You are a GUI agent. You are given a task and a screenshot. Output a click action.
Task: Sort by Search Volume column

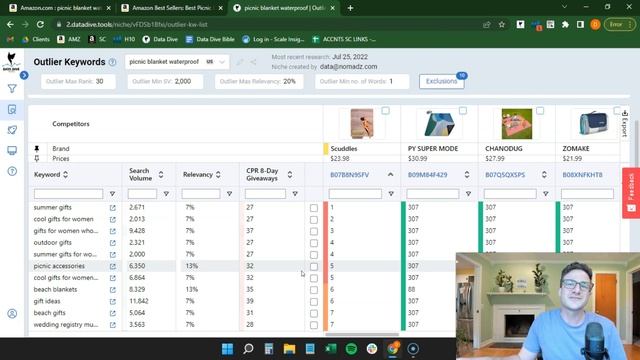pos(161,175)
